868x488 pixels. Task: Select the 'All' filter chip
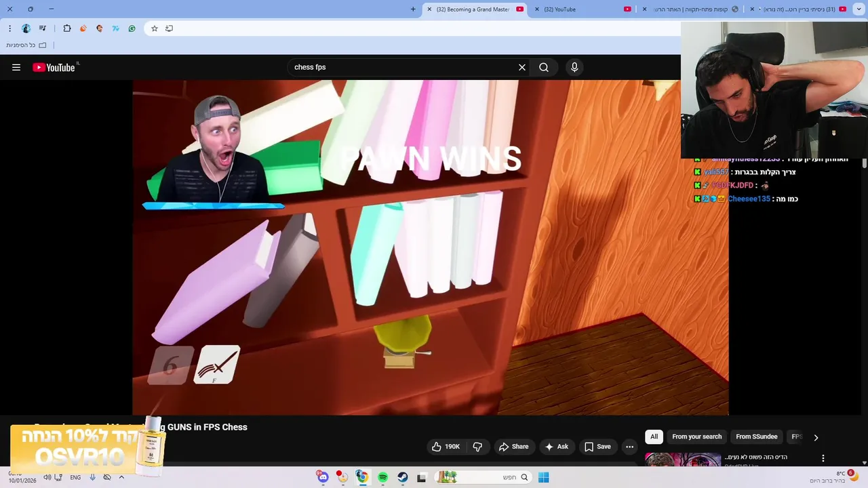[x=654, y=436]
